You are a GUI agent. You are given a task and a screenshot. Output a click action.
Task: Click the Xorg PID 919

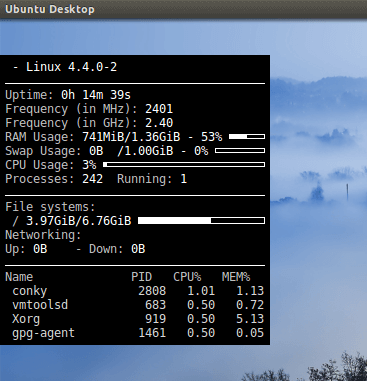[x=156, y=319]
